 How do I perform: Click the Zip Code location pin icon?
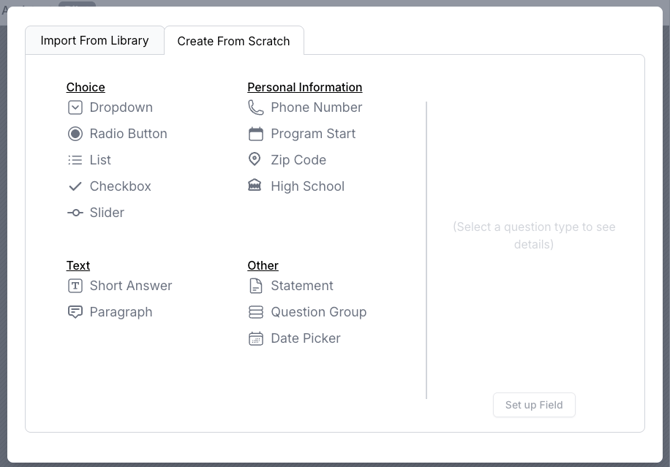[x=255, y=160]
